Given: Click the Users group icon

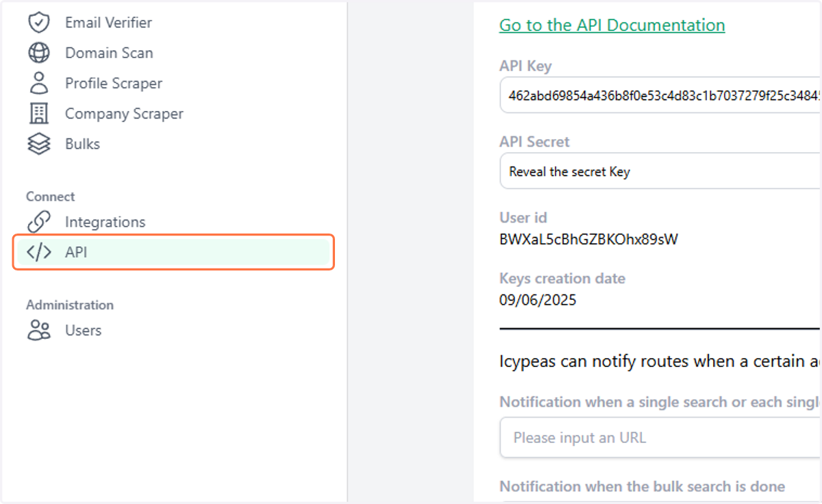Looking at the screenshot, I should click(38, 330).
